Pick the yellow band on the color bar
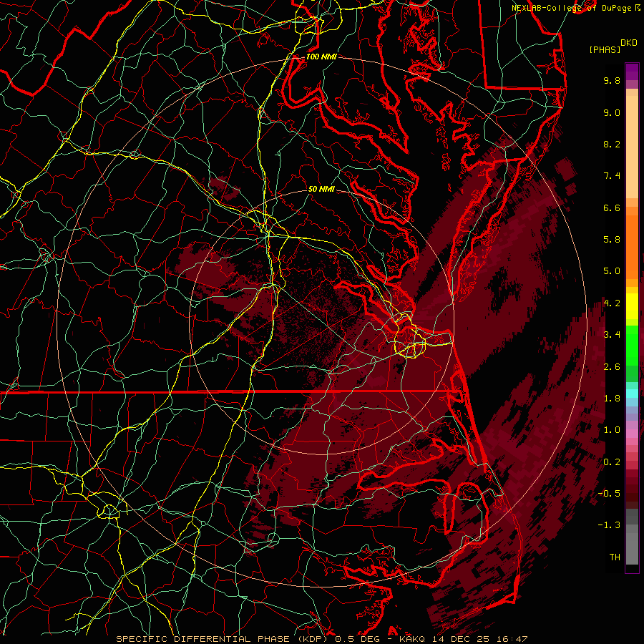The height and width of the screenshot is (644, 644). point(632,306)
